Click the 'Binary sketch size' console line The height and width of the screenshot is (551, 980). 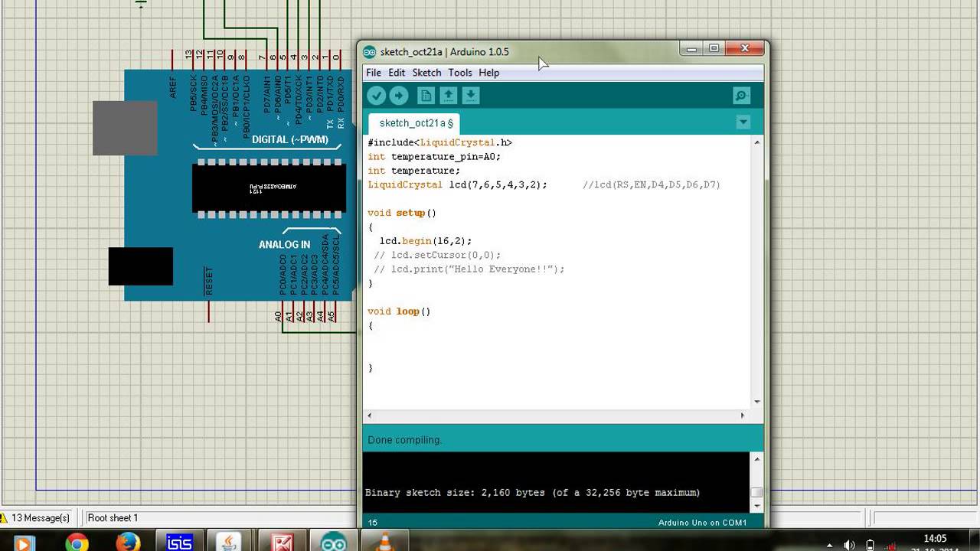point(532,493)
